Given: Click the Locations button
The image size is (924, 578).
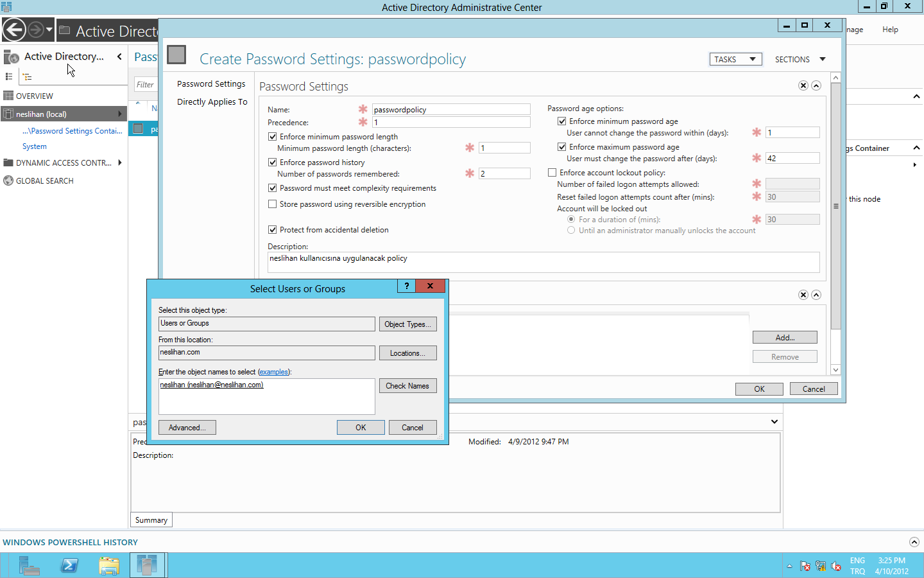Looking at the screenshot, I should pyautogui.click(x=407, y=353).
